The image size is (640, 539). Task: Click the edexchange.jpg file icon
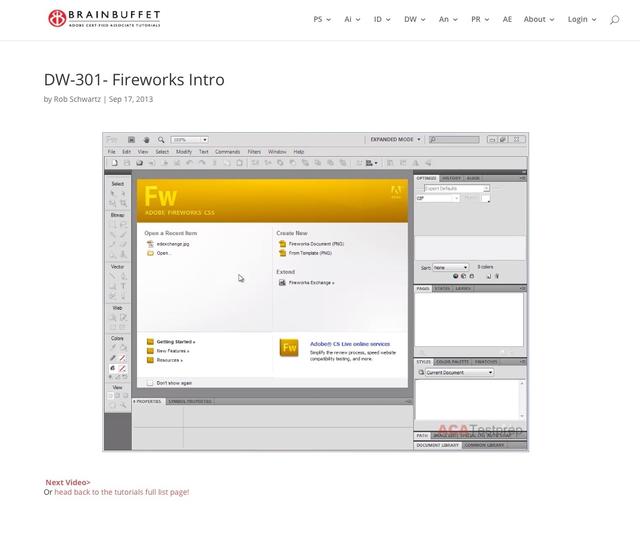pyautogui.click(x=150, y=244)
